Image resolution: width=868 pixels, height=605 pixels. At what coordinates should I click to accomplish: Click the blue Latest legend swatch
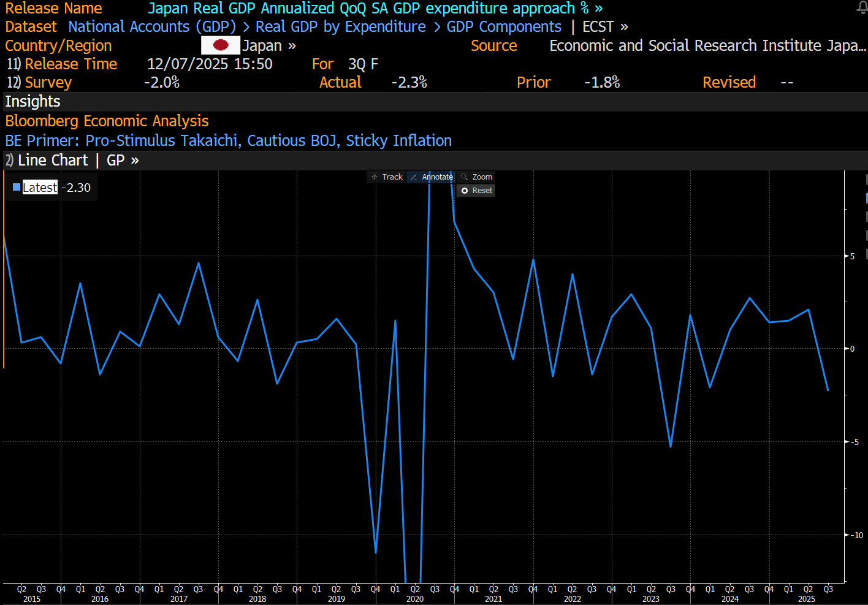point(17,188)
